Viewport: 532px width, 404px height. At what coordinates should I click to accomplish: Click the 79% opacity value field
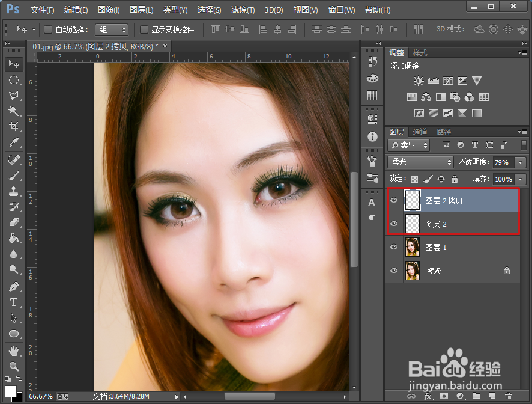click(x=504, y=162)
